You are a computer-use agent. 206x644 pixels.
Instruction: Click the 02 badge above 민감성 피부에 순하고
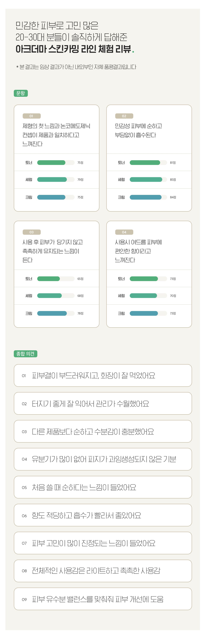[x=124, y=116]
